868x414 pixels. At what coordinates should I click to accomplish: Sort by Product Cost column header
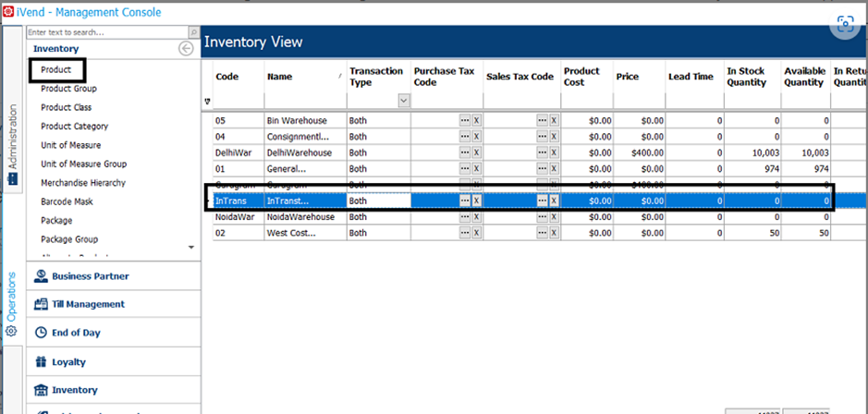pos(587,77)
